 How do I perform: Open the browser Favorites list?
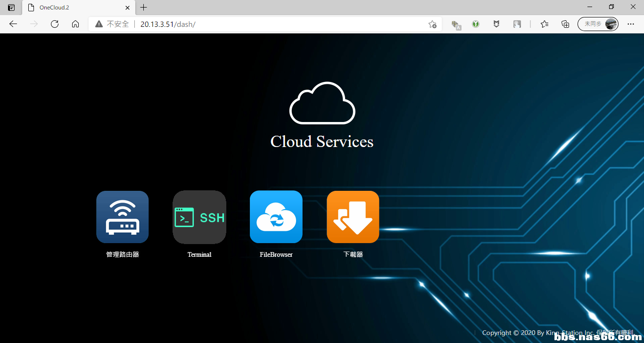[x=545, y=24]
